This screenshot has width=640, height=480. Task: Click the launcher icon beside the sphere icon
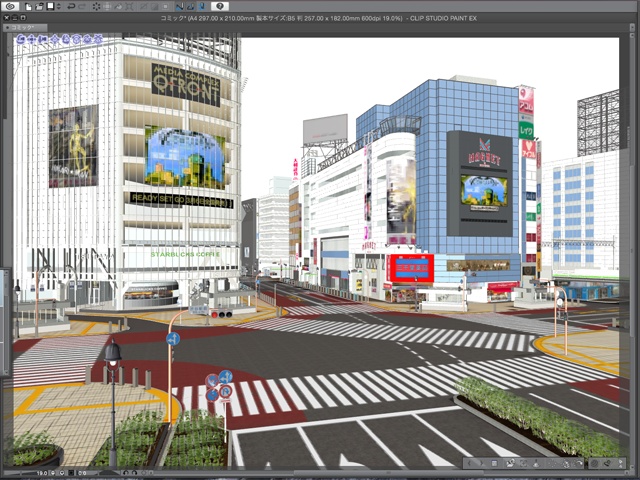pos(608,463)
